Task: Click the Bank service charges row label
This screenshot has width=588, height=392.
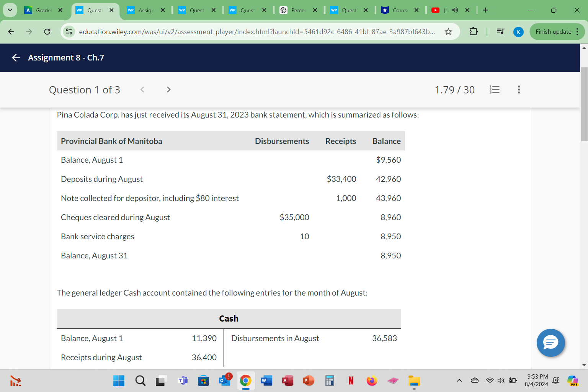Action: pyautogui.click(x=98, y=237)
